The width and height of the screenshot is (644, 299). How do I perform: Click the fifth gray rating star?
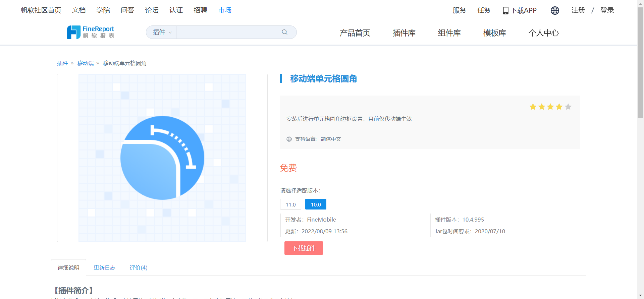(x=568, y=107)
